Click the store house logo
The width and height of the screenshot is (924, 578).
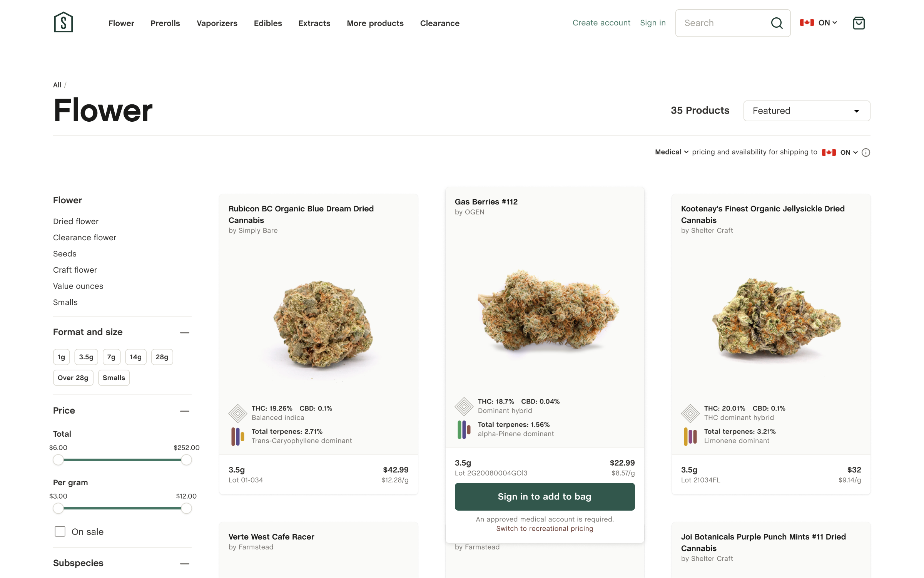[x=63, y=22]
